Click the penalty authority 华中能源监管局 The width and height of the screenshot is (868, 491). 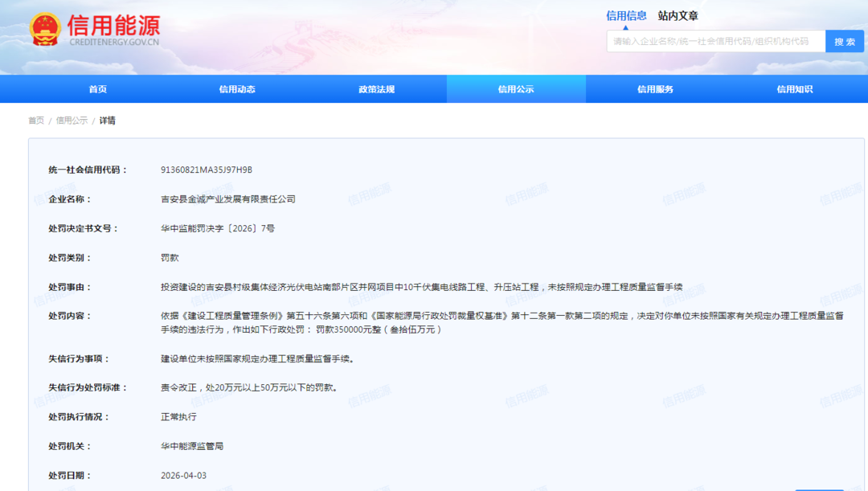(x=191, y=446)
